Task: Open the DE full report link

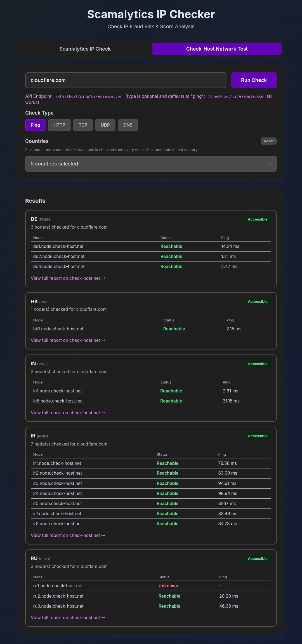Action: (68, 278)
